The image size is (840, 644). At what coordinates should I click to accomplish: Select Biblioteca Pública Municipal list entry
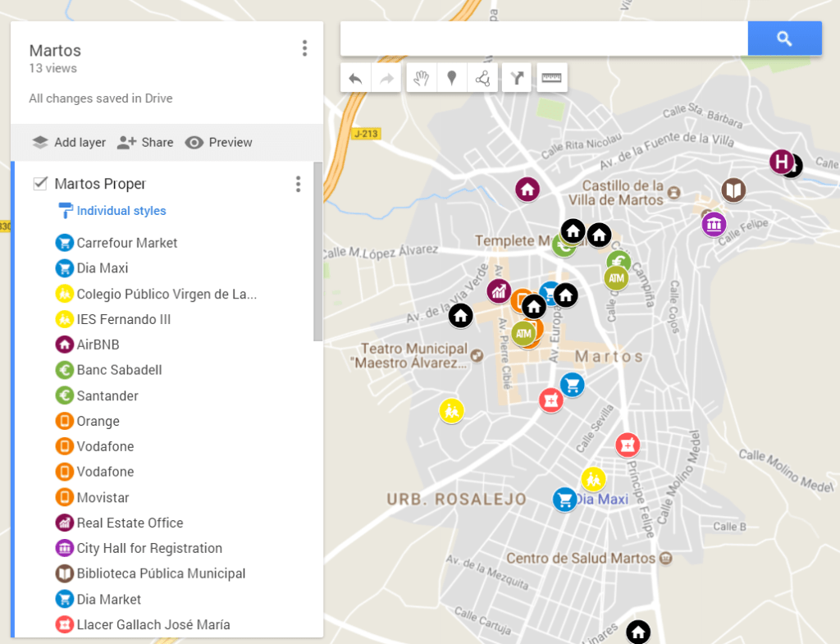click(161, 573)
